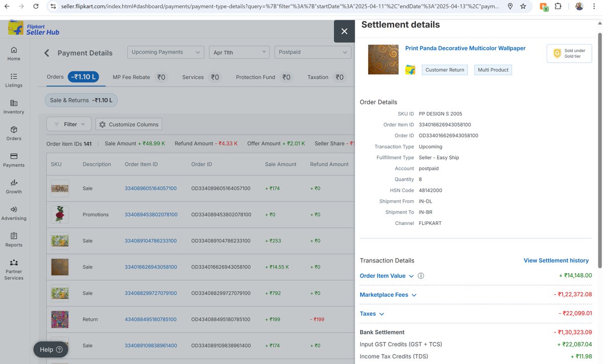Open Inventory in the sidebar
The width and height of the screenshot is (603, 364).
click(14, 107)
